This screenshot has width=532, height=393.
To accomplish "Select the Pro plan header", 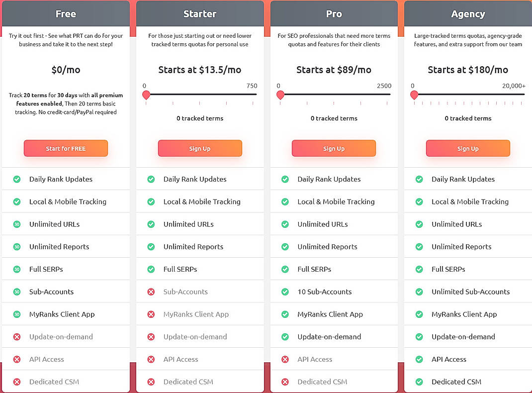I will (x=334, y=13).
